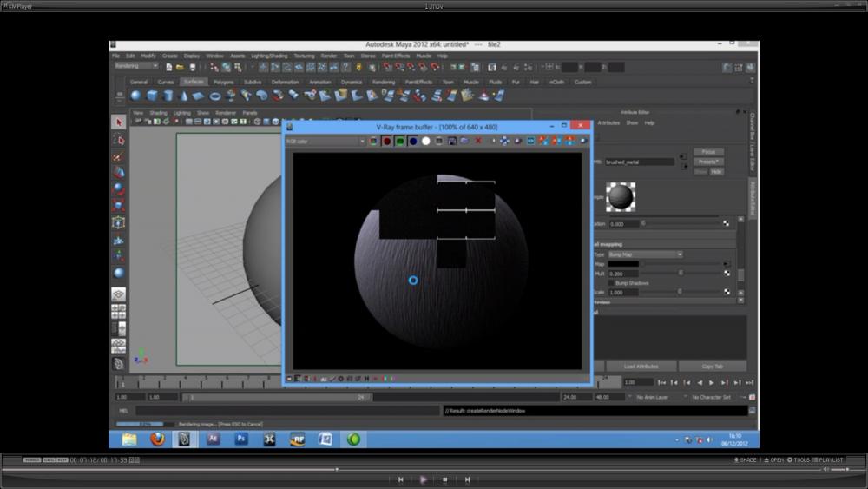Click the black Map color swatch
Viewport: 868px width, 489px height.
[623, 264]
